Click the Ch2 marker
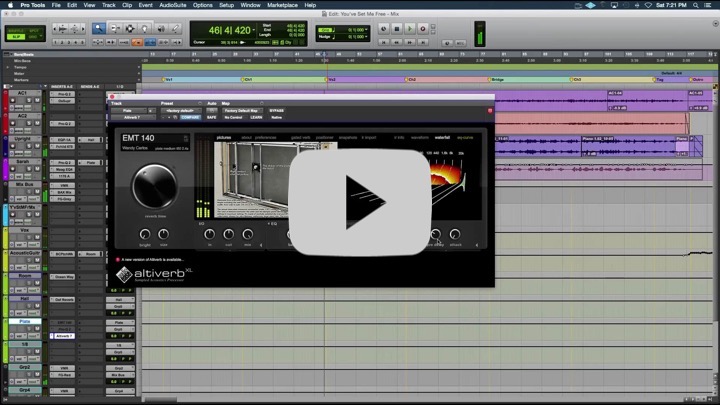720x405 pixels. tap(411, 79)
